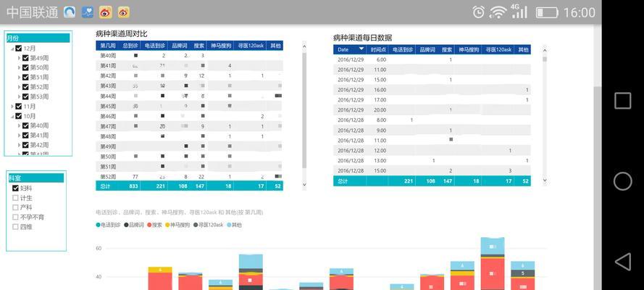Tap the first blue notification app icon
644x290 pixels.
point(70,12)
